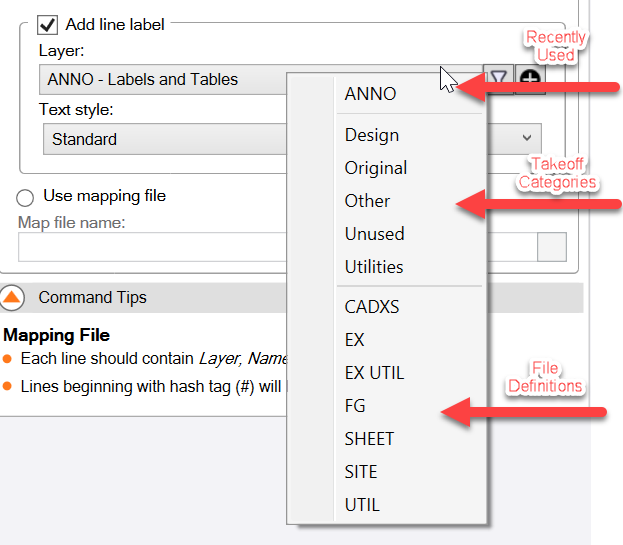Screen dimensions: 623x545
Task: Select Utilities in the filter list
Action: (374, 267)
